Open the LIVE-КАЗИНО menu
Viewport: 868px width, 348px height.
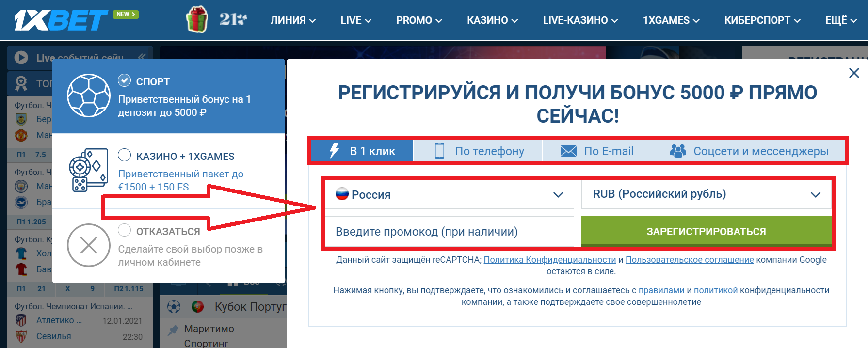pyautogui.click(x=580, y=20)
